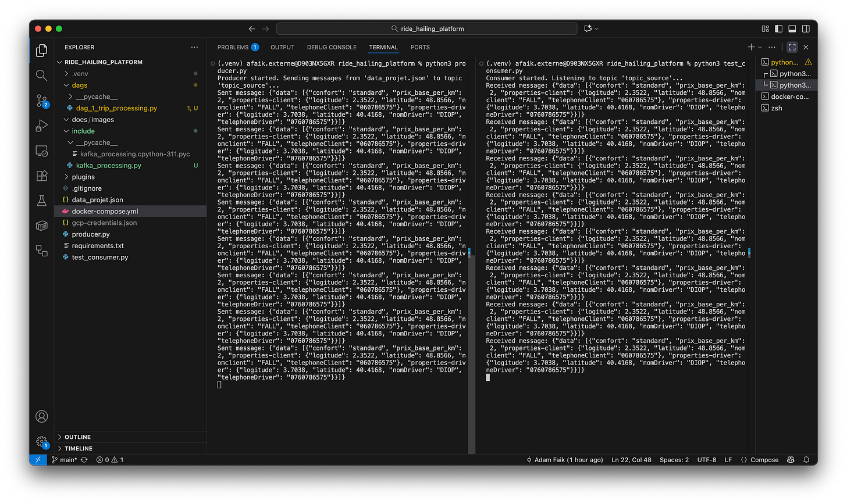Open the Source Control view with 2 badge
This screenshot has width=847, height=504.
tap(41, 101)
